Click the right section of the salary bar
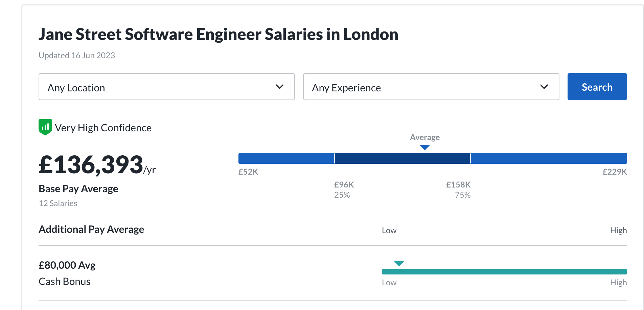The height and width of the screenshot is (310, 644). coord(549,158)
